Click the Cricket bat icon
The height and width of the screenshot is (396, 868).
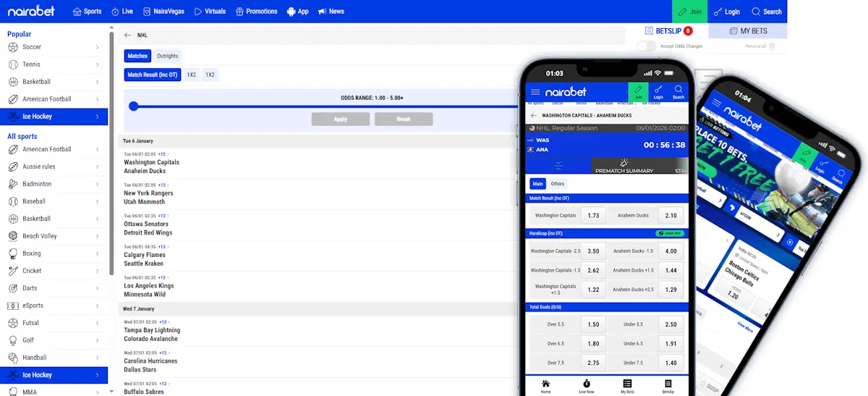[13, 271]
